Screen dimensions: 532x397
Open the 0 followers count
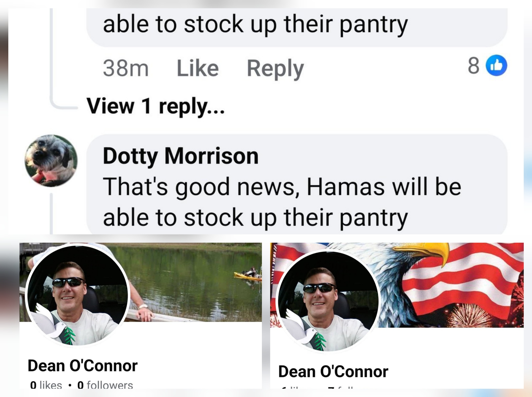pyautogui.click(x=105, y=385)
